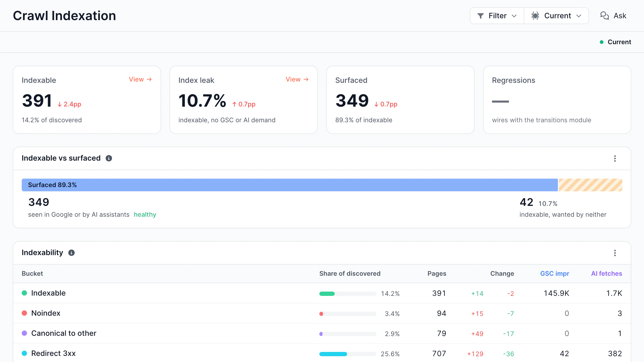Viewport: 644px width, 362px height.
Task: Click the 10.7% Index leak value
Action: click(202, 101)
